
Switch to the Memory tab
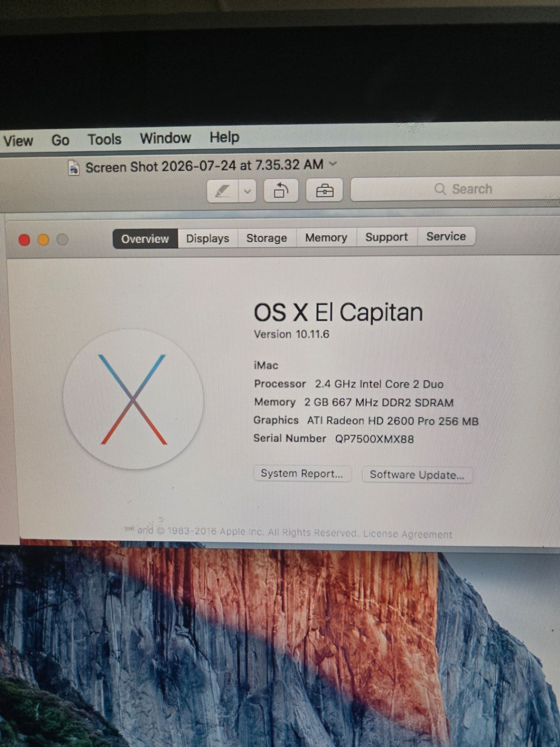click(326, 237)
